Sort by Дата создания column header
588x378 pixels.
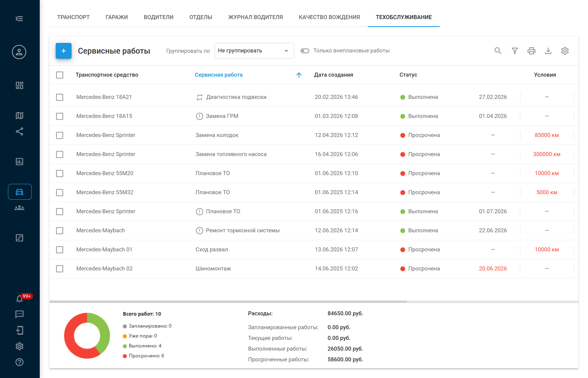[x=333, y=75]
